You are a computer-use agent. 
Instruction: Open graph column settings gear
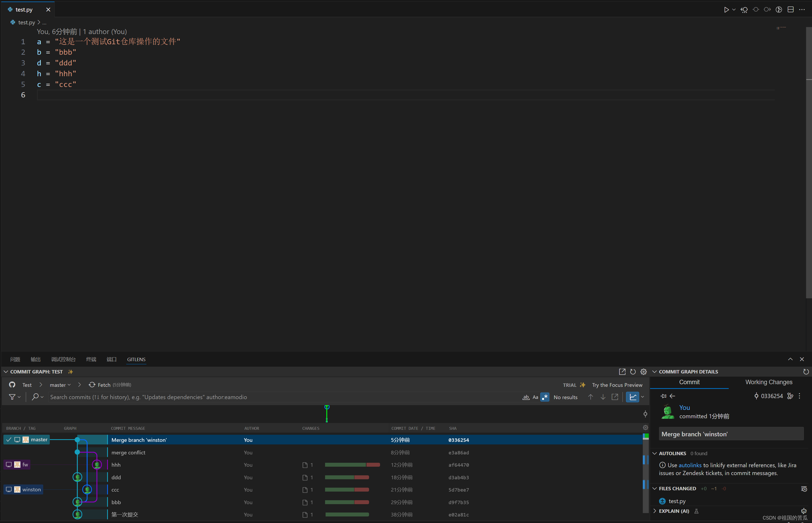tap(645, 428)
